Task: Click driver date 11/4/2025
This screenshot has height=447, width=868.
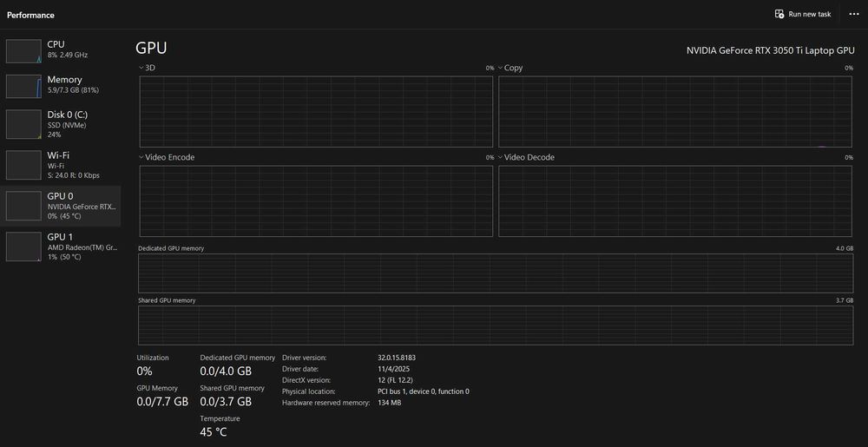Action: coord(393,369)
